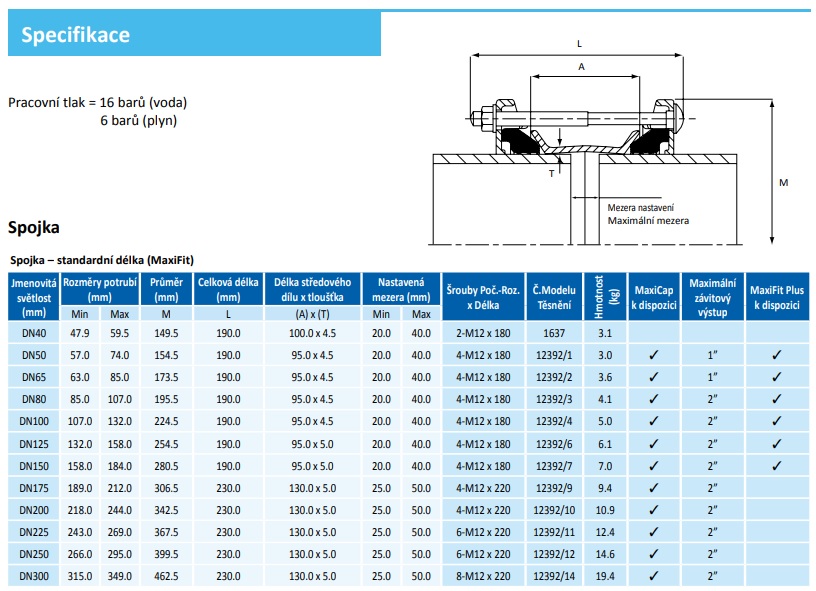Select model number 12392/14 in the table
This screenshot has width=816, height=591.
tap(553, 577)
